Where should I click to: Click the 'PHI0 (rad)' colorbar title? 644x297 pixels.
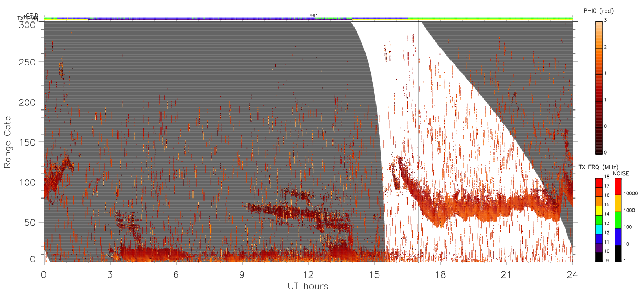tap(598, 11)
